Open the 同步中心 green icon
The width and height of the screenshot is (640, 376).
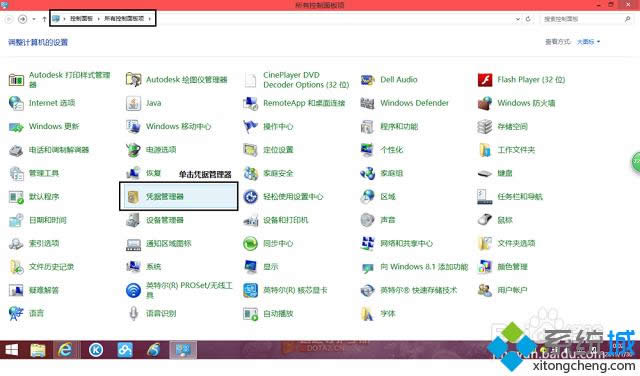tap(250, 243)
